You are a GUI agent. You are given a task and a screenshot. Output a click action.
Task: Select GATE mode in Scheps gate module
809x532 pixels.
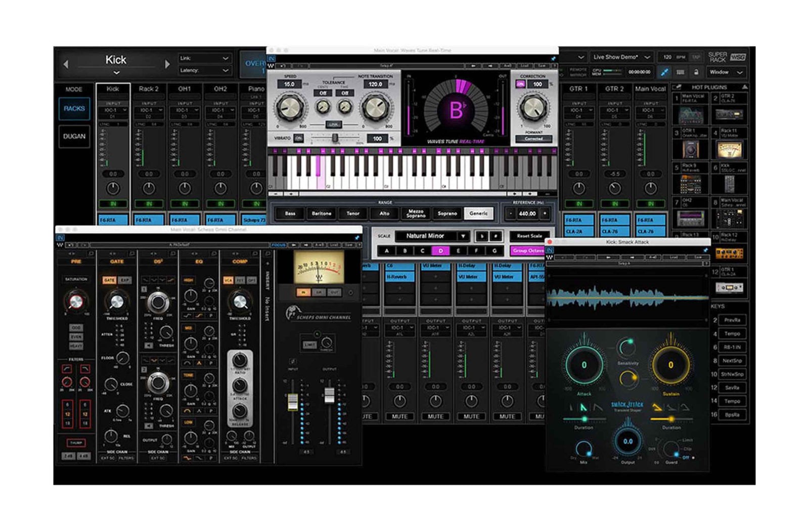click(x=109, y=280)
